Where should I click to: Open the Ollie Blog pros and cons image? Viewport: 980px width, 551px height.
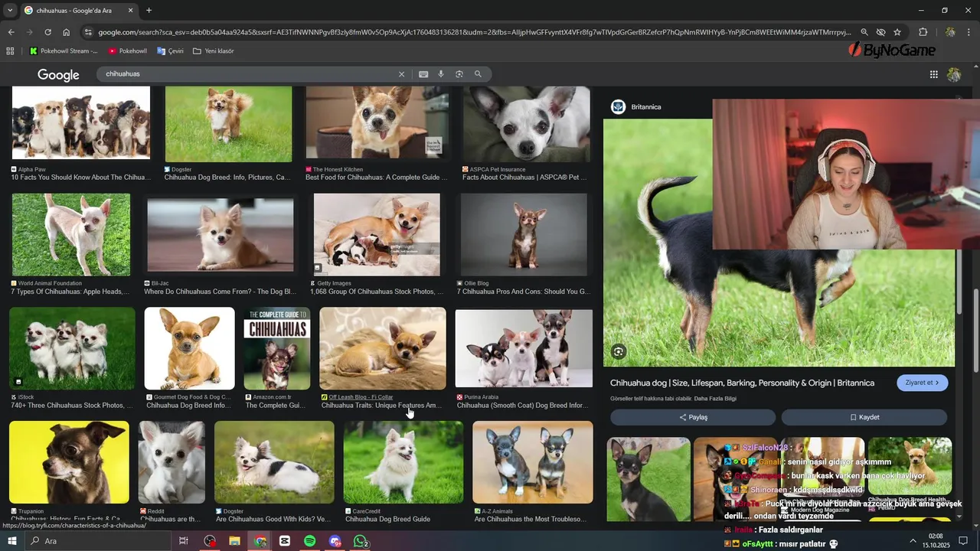tap(524, 234)
